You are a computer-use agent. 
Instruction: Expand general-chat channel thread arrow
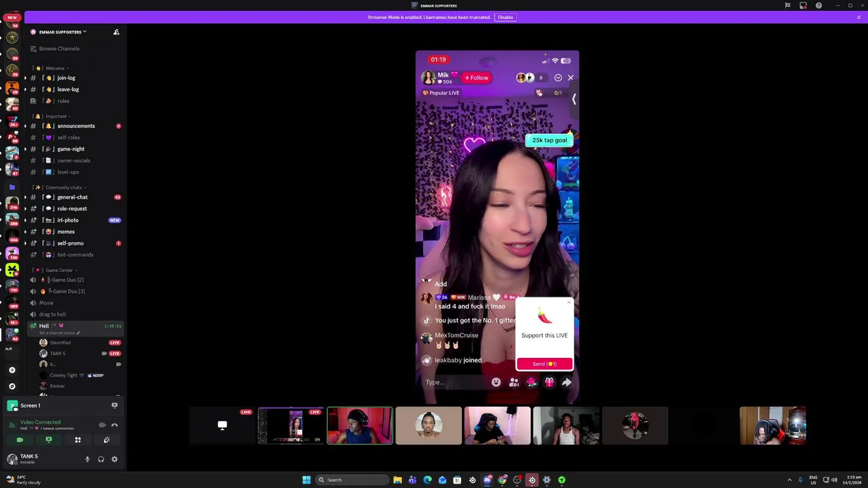coord(25,197)
